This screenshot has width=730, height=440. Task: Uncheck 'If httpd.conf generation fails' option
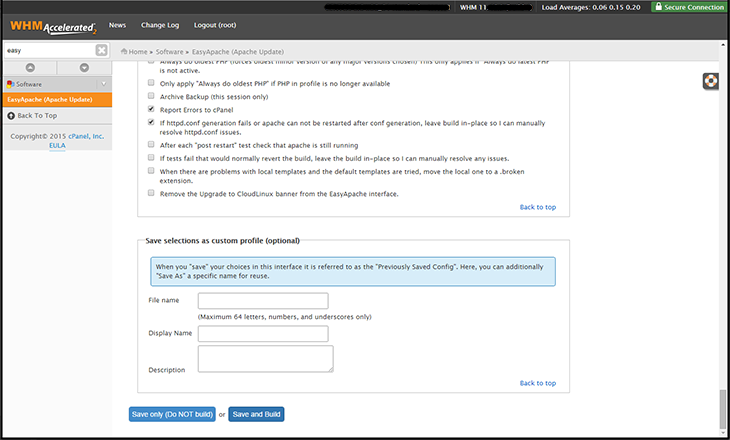pos(151,122)
